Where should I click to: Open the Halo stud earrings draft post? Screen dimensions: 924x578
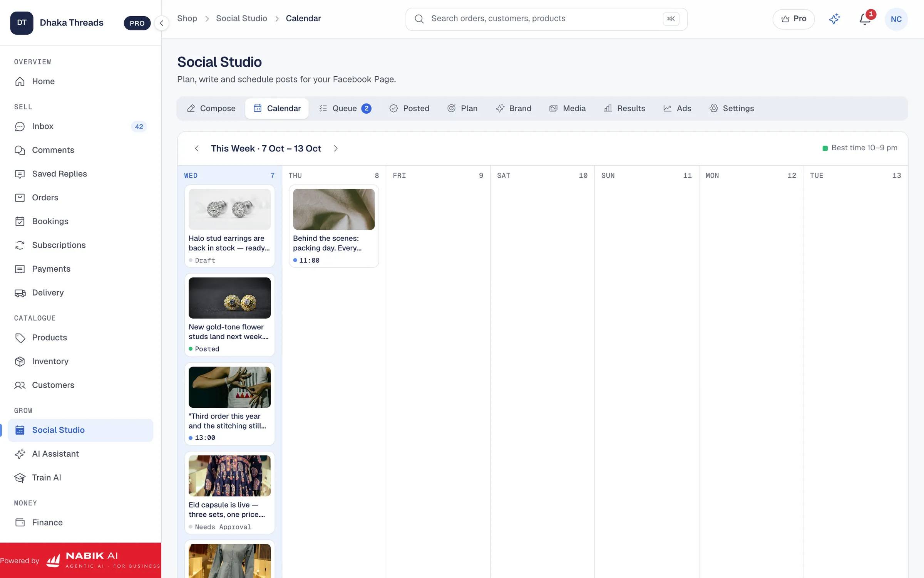click(x=229, y=226)
